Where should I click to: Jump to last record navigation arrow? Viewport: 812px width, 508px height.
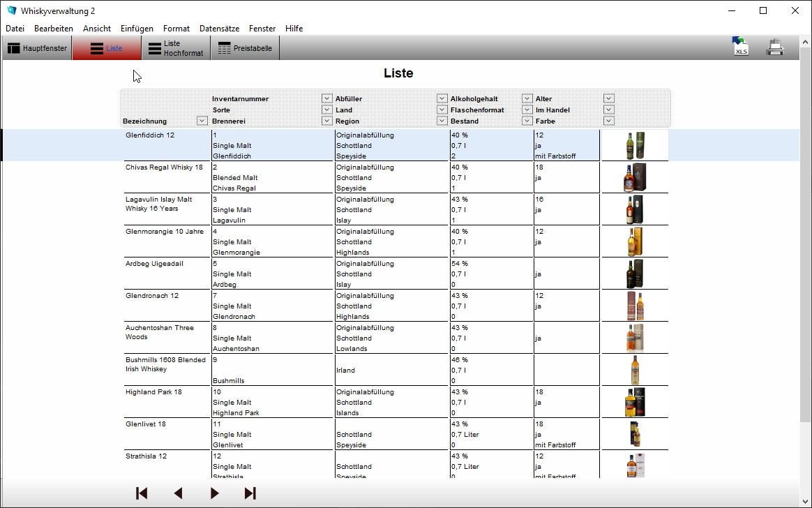click(250, 493)
